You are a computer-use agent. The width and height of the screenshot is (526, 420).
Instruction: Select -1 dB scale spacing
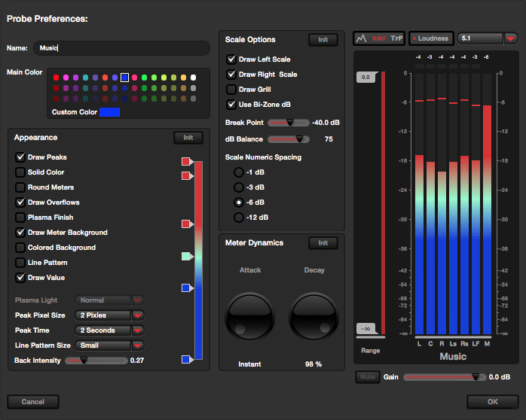coord(239,172)
